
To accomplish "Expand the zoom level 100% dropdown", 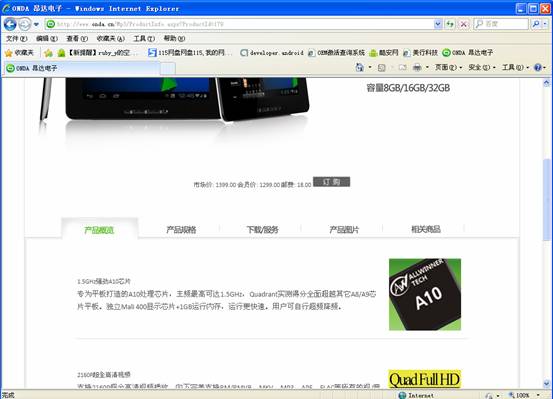I will pos(538,395).
